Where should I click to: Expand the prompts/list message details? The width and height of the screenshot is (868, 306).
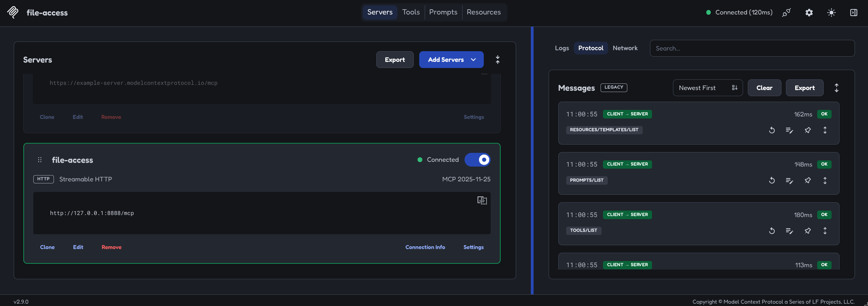[x=825, y=180]
